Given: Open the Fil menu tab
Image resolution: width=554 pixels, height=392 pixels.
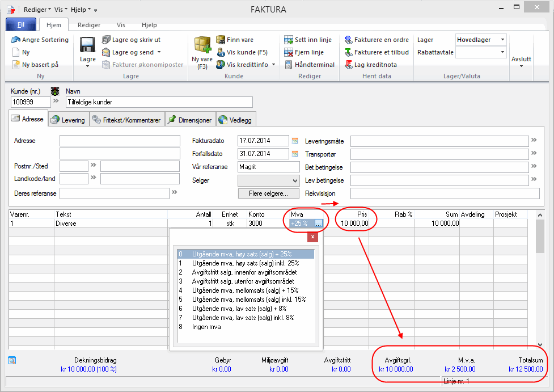Looking at the screenshot, I should coord(21,25).
